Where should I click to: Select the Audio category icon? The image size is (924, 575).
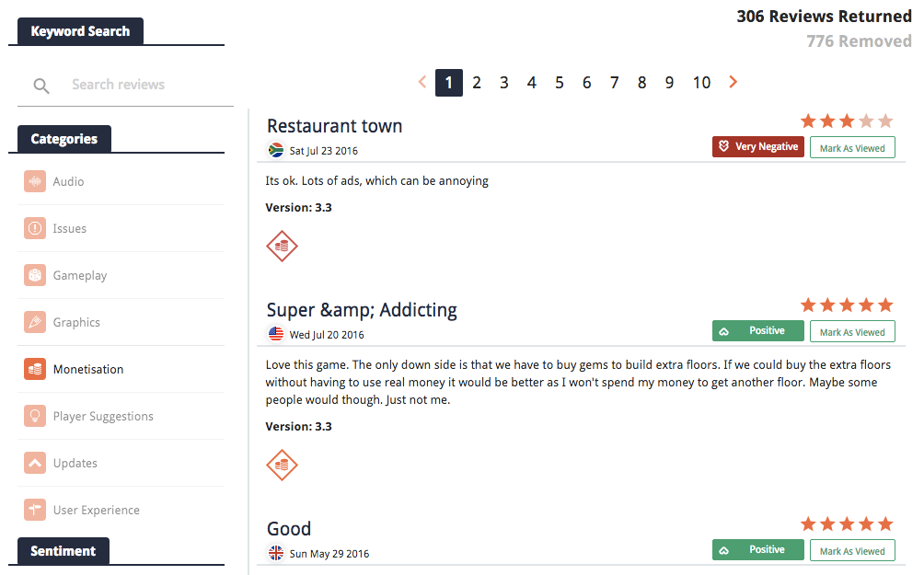pyautogui.click(x=35, y=181)
